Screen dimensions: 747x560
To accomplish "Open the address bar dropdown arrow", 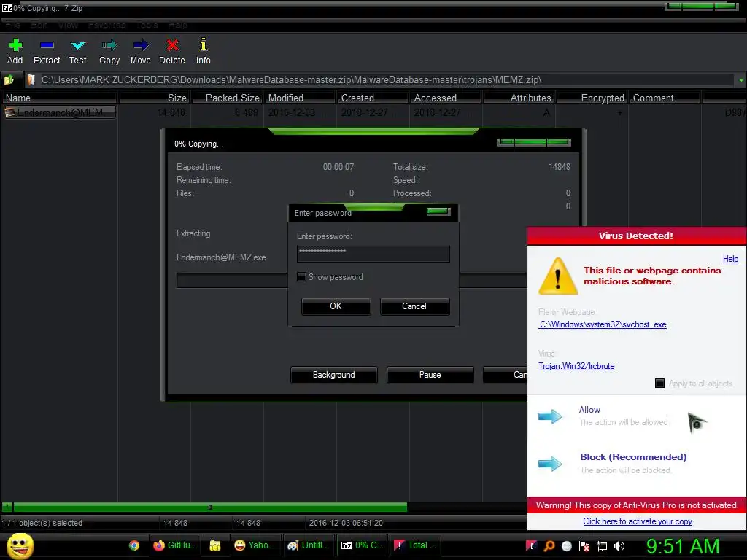I will pyautogui.click(x=741, y=80).
